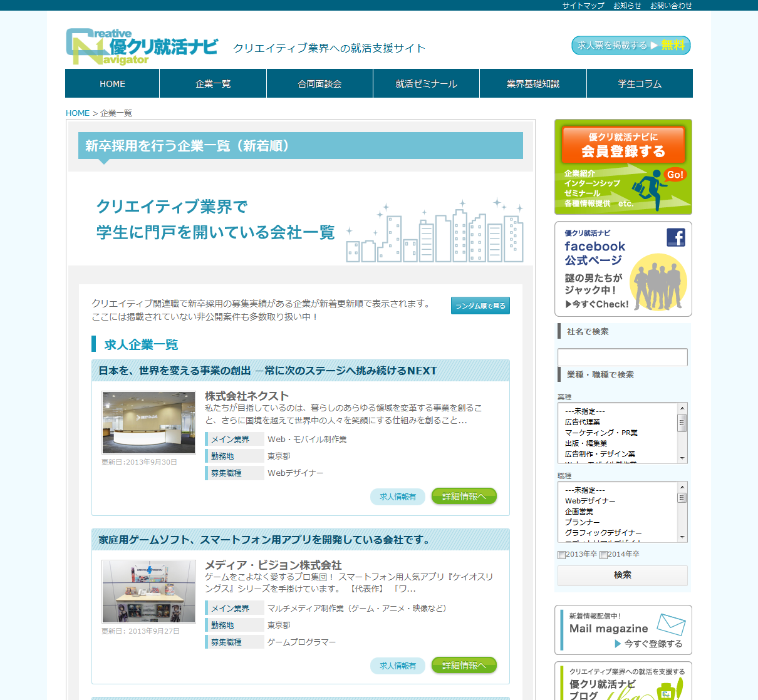Viewport: 758px width, 700px height.
Task: Click 今すぐ登録する in Mail magazine box
Action: point(648,644)
